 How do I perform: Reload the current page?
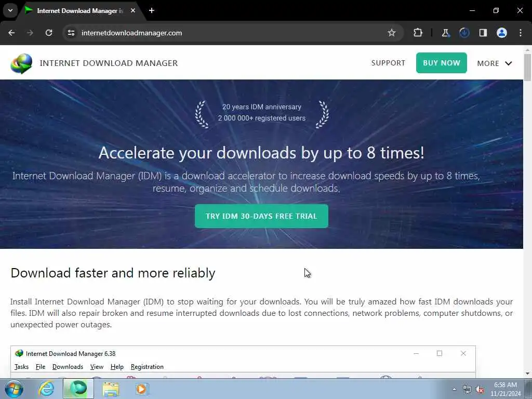(49, 33)
